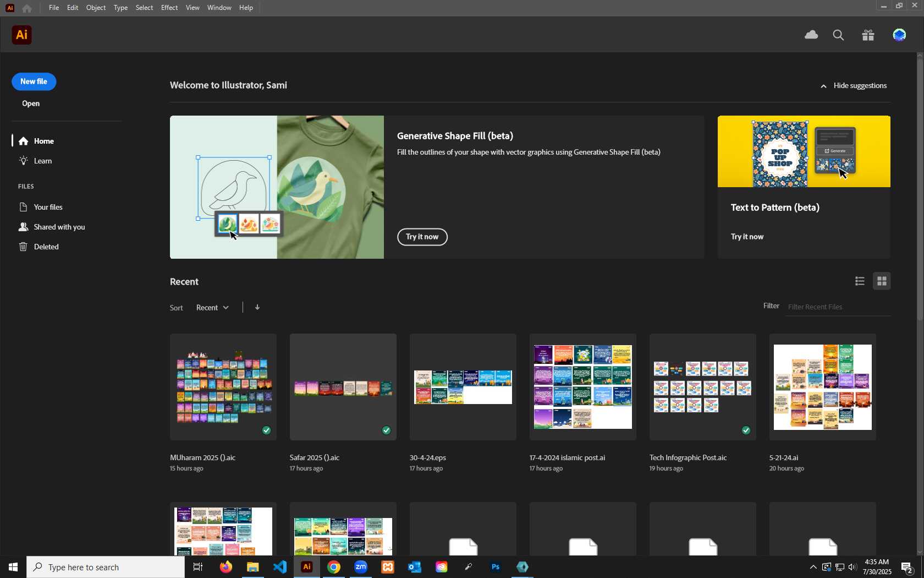Click the sync check badge on Safar 2025 file
Viewport: 924px width, 578px height.
[x=387, y=430]
